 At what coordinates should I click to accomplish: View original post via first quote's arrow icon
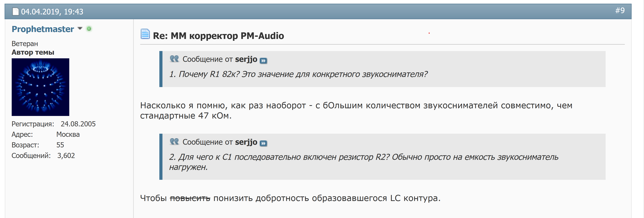[x=263, y=61]
